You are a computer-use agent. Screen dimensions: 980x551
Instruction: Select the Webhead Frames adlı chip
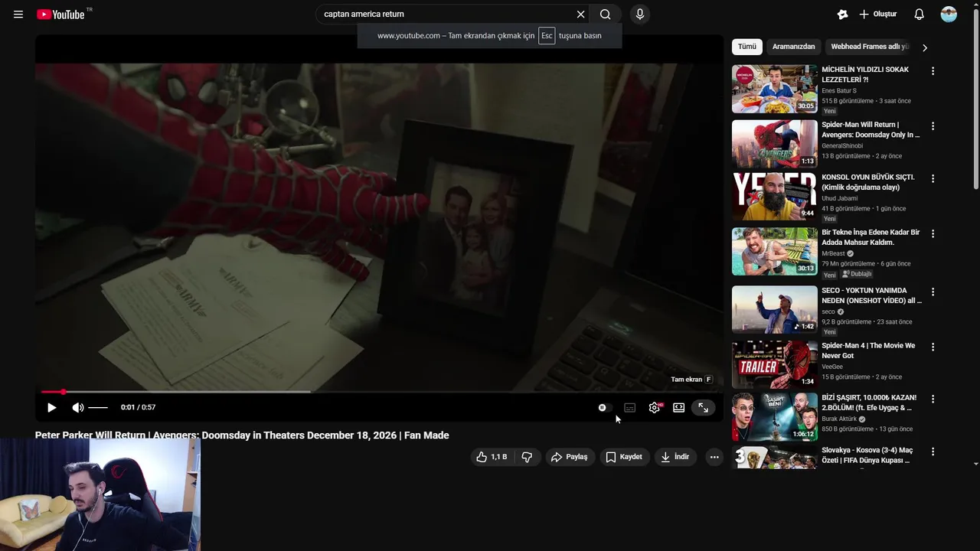[870, 47]
